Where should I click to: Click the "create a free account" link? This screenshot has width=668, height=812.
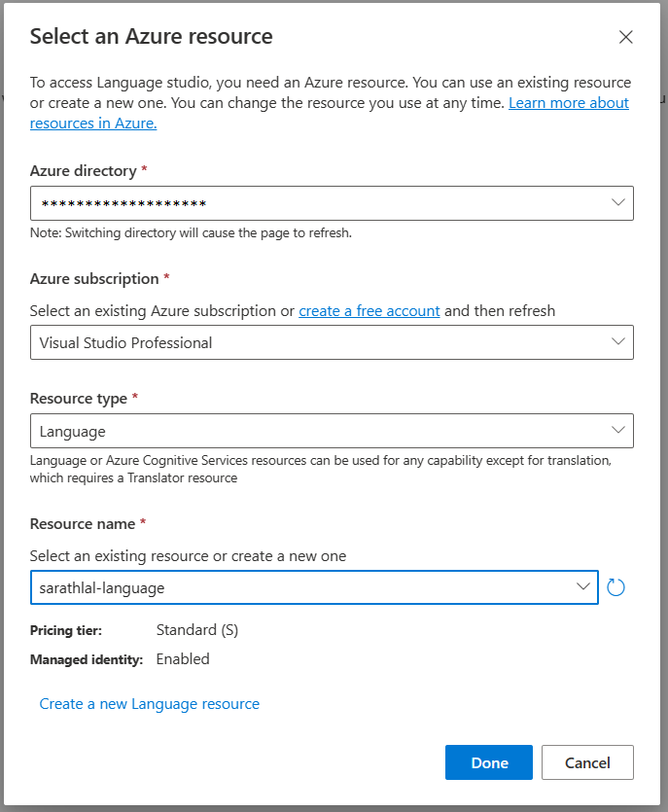point(369,309)
